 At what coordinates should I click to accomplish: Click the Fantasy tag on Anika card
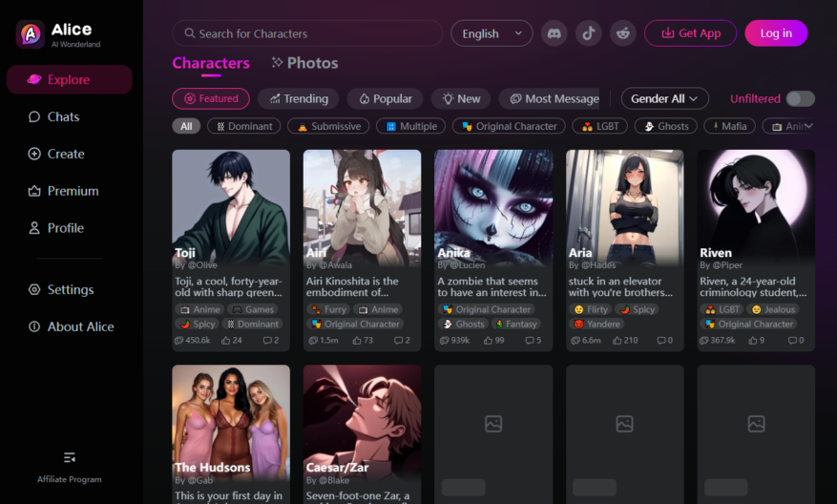pos(516,325)
